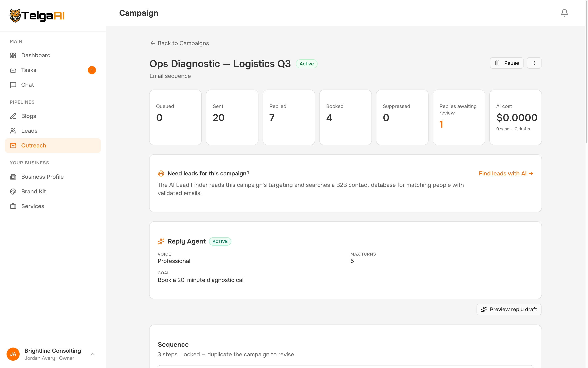Click the JA user avatar

[13, 354]
